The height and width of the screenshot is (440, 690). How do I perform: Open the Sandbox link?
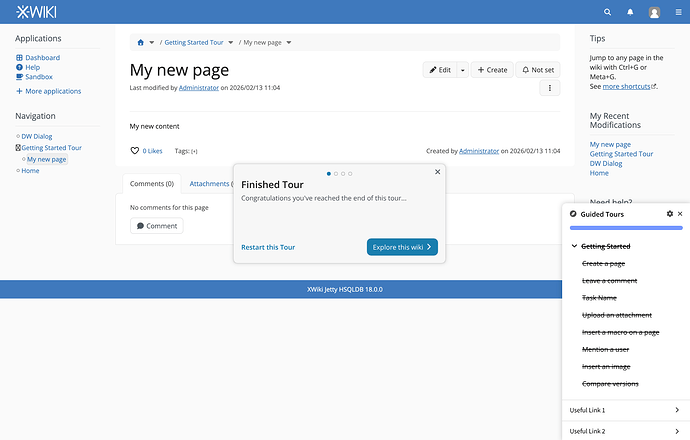39,77
